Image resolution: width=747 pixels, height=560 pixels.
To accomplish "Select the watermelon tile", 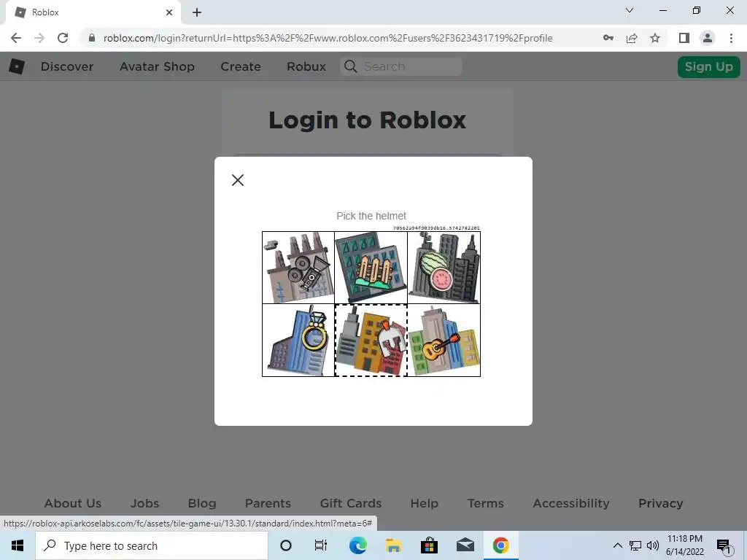I will tap(444, 268).
